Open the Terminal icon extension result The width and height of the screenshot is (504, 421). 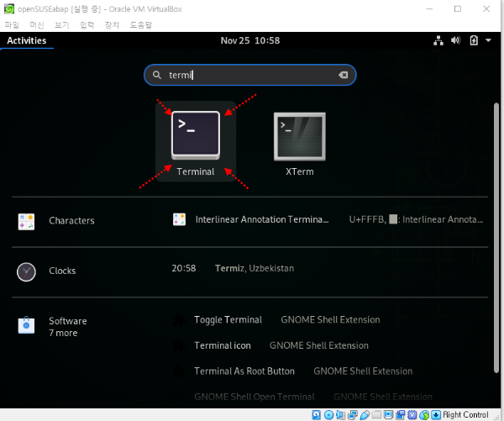tap(223, 345)
